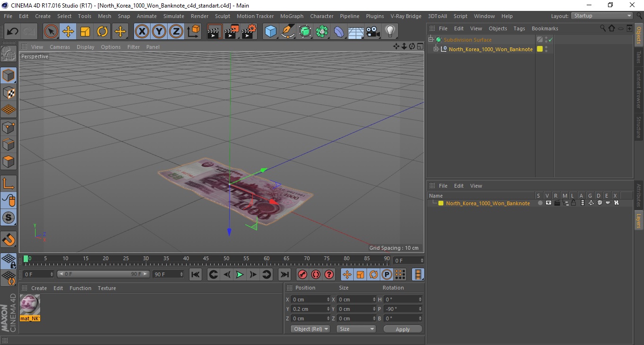Add a Light object
This screenshot has height=345, width=644.
coord(390,32)
